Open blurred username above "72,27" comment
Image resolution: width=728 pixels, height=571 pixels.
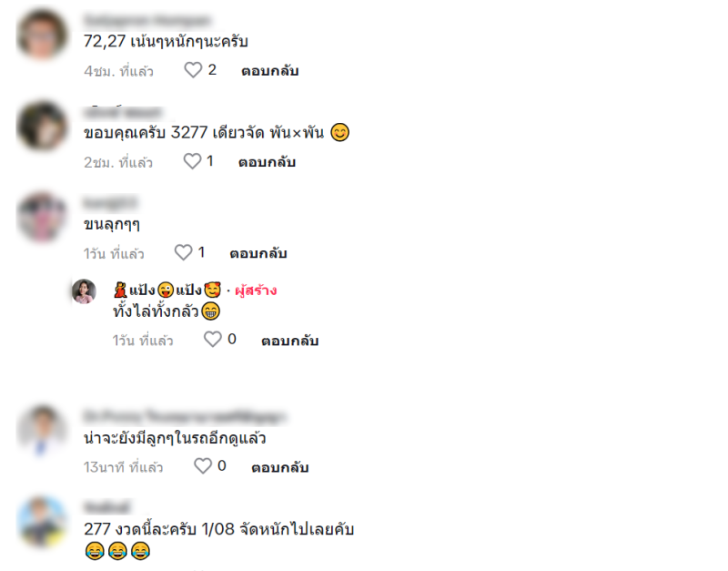point(147,20)
